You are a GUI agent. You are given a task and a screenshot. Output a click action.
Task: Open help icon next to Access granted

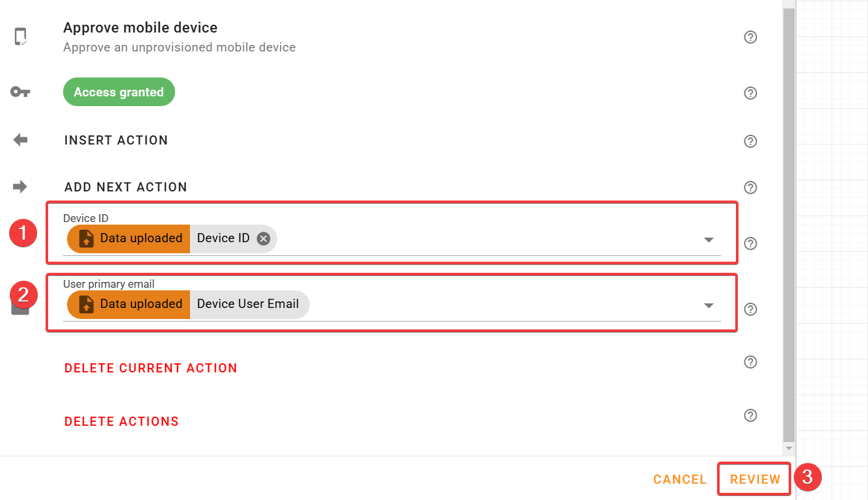coord(750,93)
